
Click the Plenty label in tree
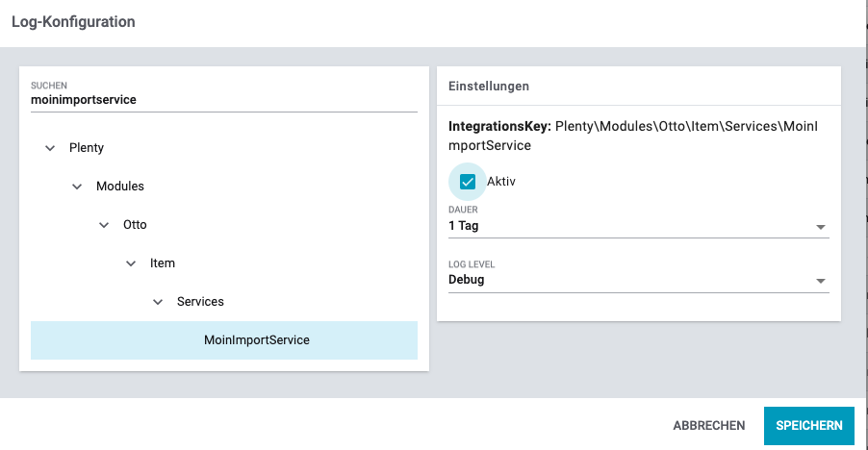tap(87, 148)
